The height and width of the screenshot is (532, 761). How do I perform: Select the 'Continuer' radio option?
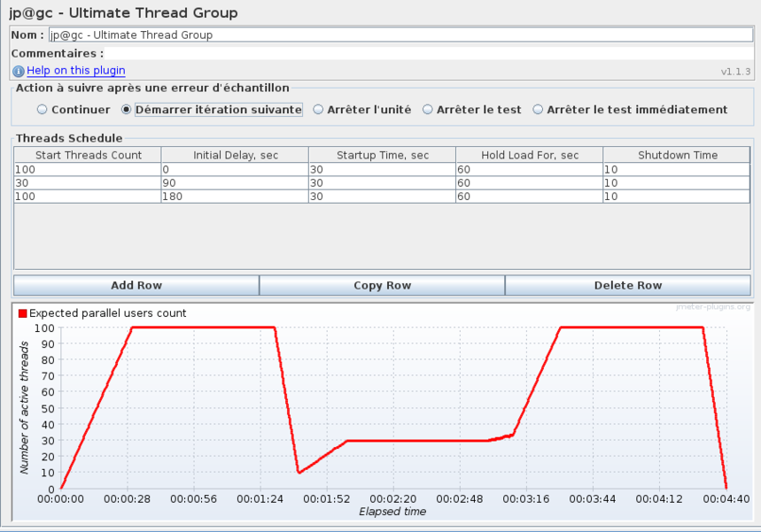point(42,110)
